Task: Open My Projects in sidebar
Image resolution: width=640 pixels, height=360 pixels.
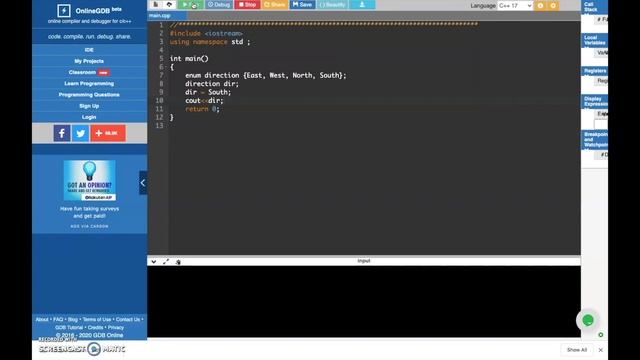Action: tap(89, 61)
